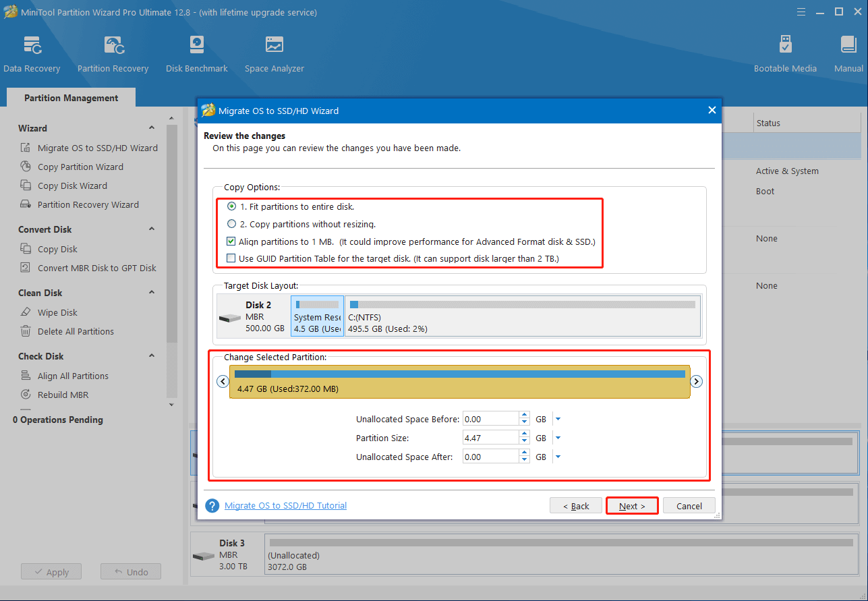Select 'Copy partitions without resizing' option

click(231, 224)
